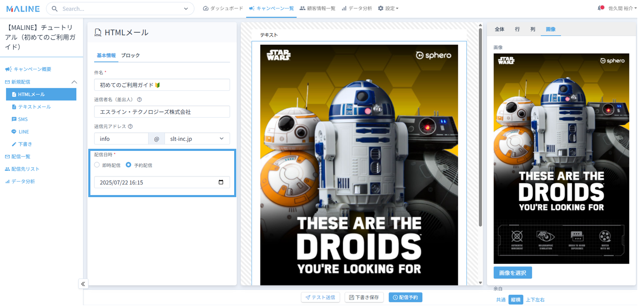Open データ分析 in the top navigation bar
The width and height of the screenshot is (644, 306).
point(356,8)
